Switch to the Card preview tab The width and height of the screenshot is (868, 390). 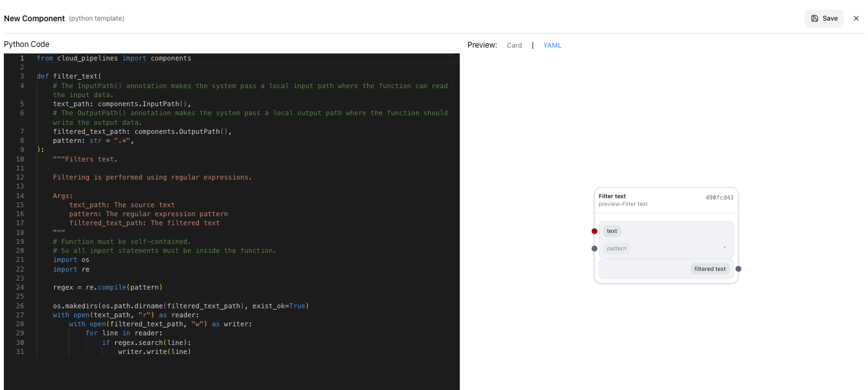pyautogui.click(x=514, y=45)
